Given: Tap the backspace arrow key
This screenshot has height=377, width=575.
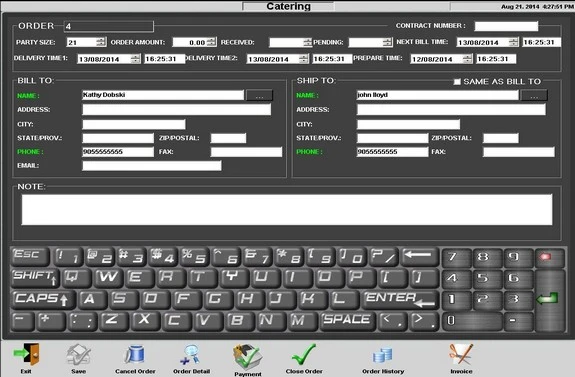Looking at the screenshot, I should [420, 256].
